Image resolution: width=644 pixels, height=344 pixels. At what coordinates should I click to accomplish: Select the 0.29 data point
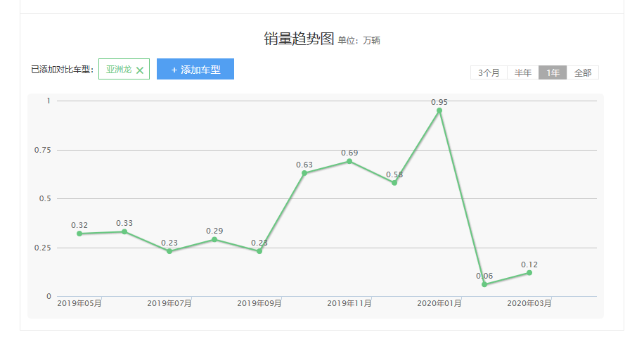click(x=214, y=239)
